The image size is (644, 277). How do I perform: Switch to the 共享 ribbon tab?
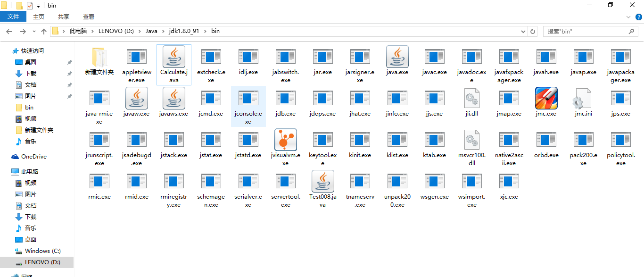coord(64,17)
